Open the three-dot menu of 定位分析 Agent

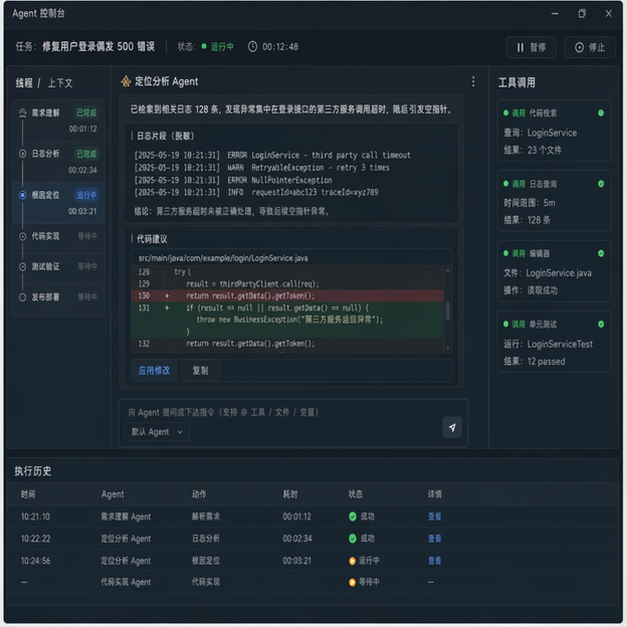(x=473, y=82)
